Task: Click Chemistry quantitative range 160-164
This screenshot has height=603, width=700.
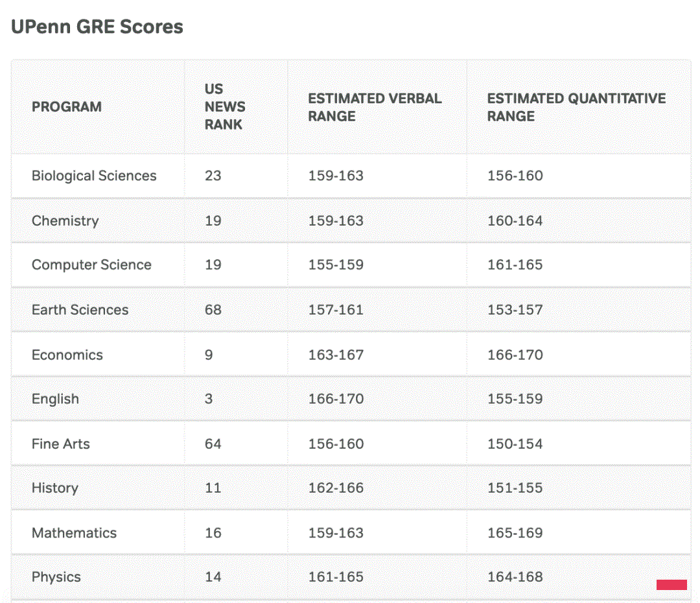Action: pyautogui.click(x=515, y=220)
